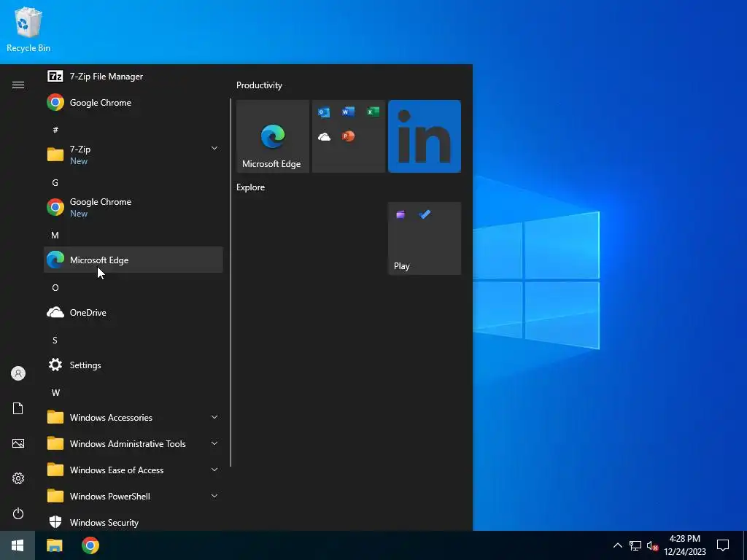Image resolution: width=747 pixels, height=560 pixels.
Task: Open Pictures from the Start sidebar
Action: tap(18, 443)
